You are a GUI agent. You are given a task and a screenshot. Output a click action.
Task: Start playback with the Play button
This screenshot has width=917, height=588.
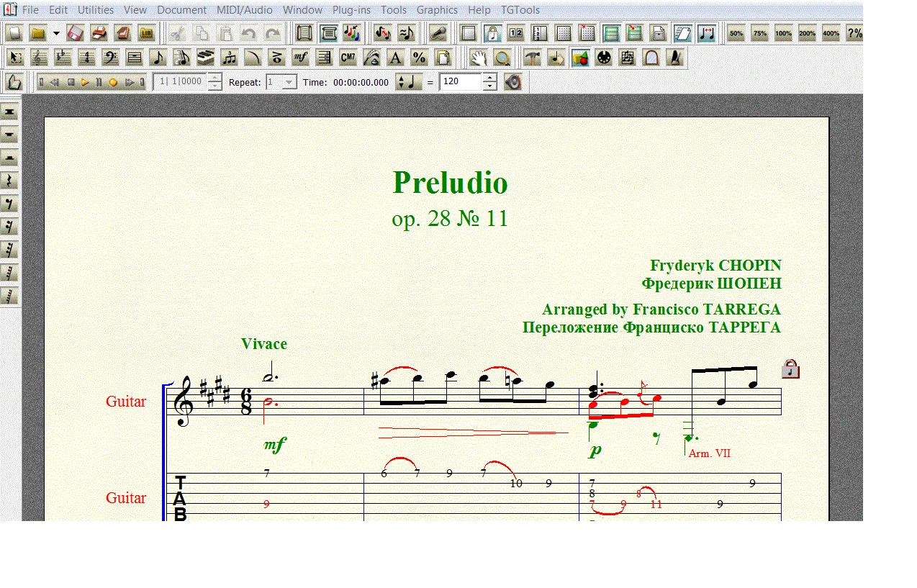[85, 82]
